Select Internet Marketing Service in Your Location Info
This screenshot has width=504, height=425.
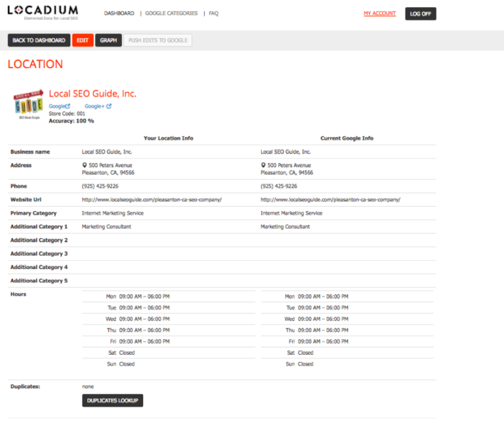[x=113, y=213]
